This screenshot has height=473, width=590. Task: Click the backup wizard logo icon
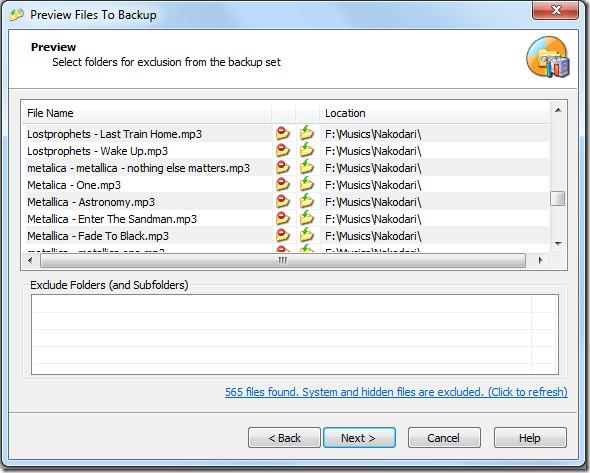coord(548,57)
